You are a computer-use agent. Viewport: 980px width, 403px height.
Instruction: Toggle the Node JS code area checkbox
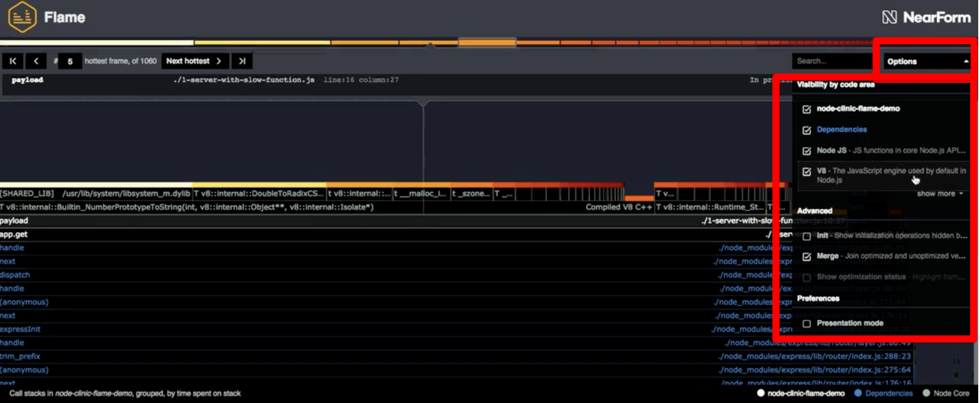(x=807, y=151)
